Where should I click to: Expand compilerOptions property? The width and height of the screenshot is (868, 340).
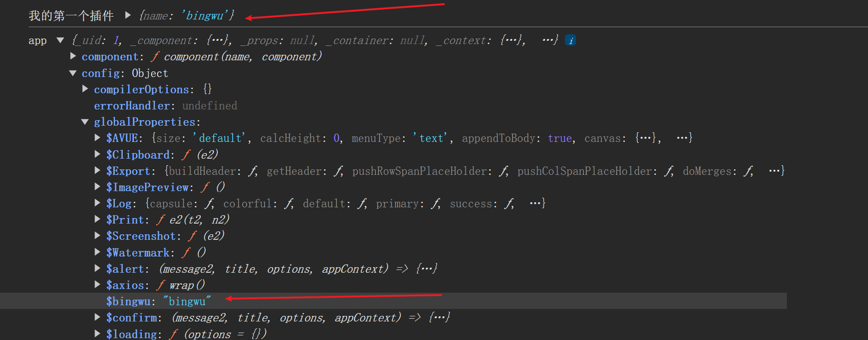(x=85, y=89)
